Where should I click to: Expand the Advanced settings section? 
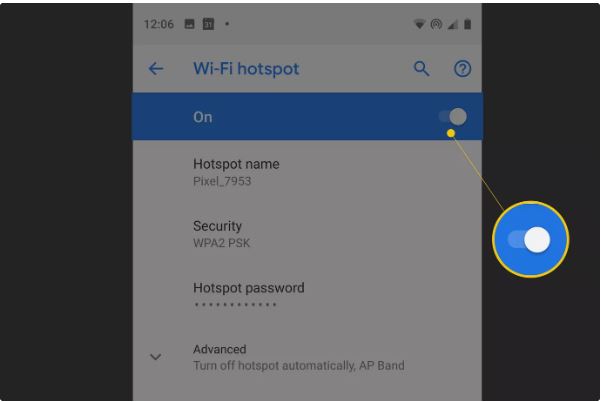307,357
